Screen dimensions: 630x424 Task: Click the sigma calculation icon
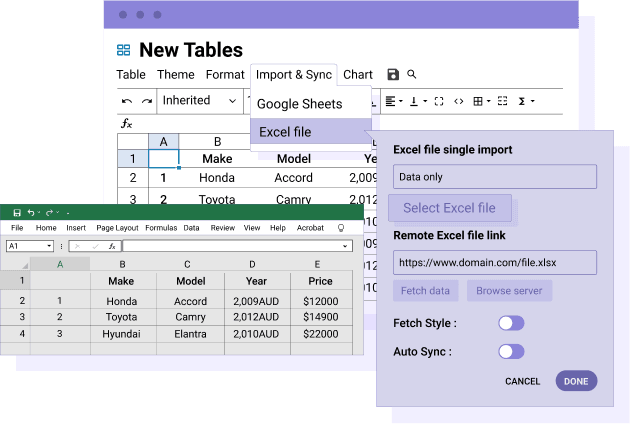click(x=521, y=101)
